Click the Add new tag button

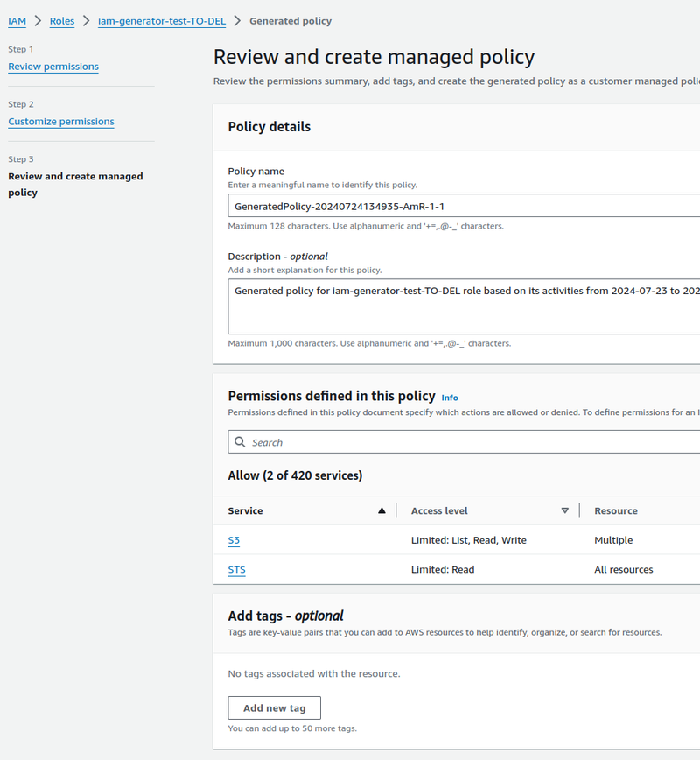click(x=274, y=707)
